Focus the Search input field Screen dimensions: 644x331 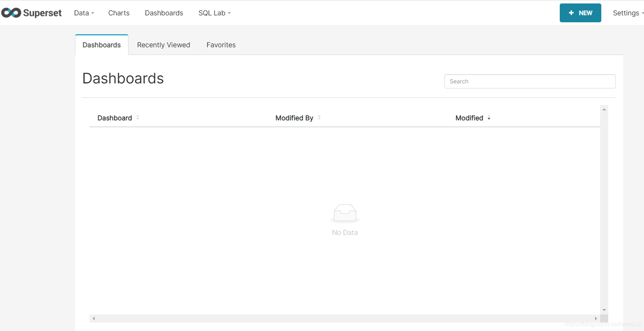click(x=530, y=82)
